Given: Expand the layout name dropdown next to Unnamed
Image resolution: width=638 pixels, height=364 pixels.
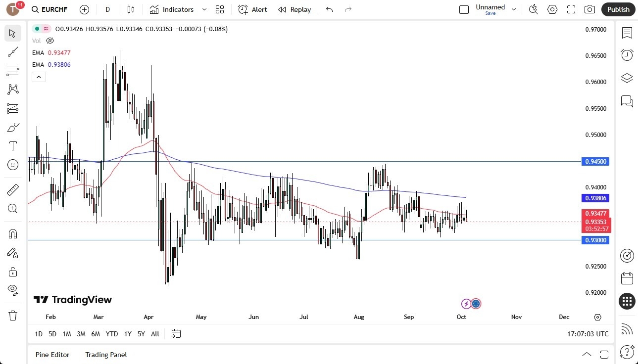Looking at the screenshot, I should (x=514, y=9).
